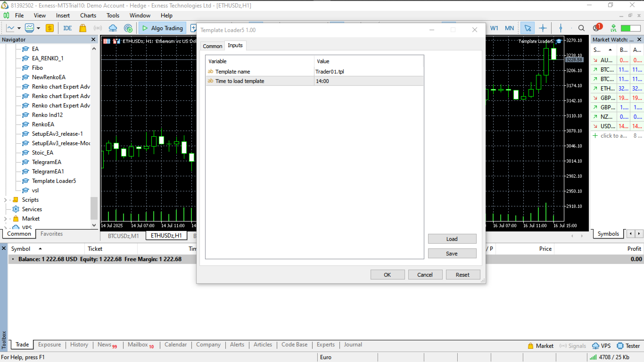Screen dimensions: 644x362
Task: Open Tester in bottom status bar
Action: click(628, 346)
